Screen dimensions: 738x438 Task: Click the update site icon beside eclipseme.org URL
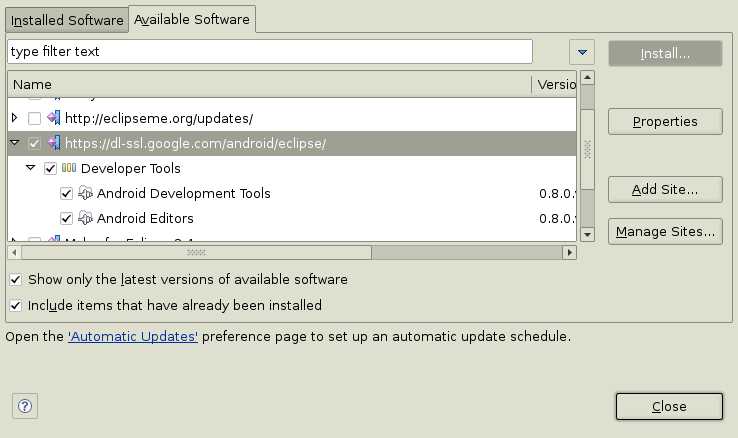pyautogui.click(x=54, y=118)
